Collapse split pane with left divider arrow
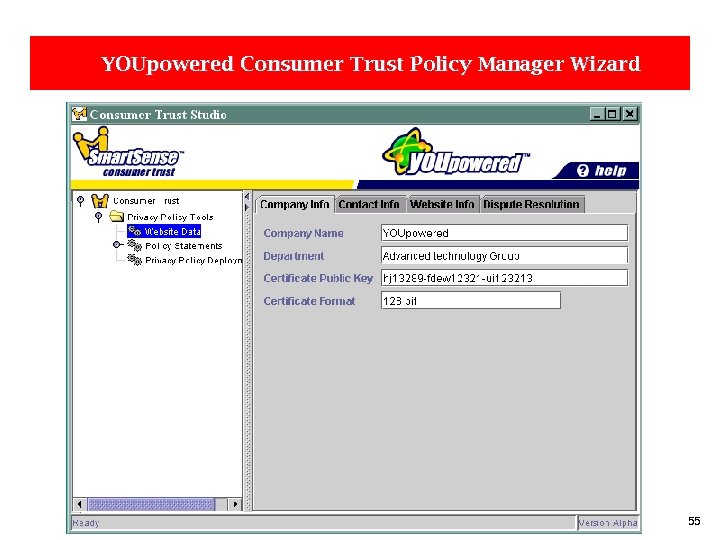This screenshot has width=720, height=540. point(247,197)
